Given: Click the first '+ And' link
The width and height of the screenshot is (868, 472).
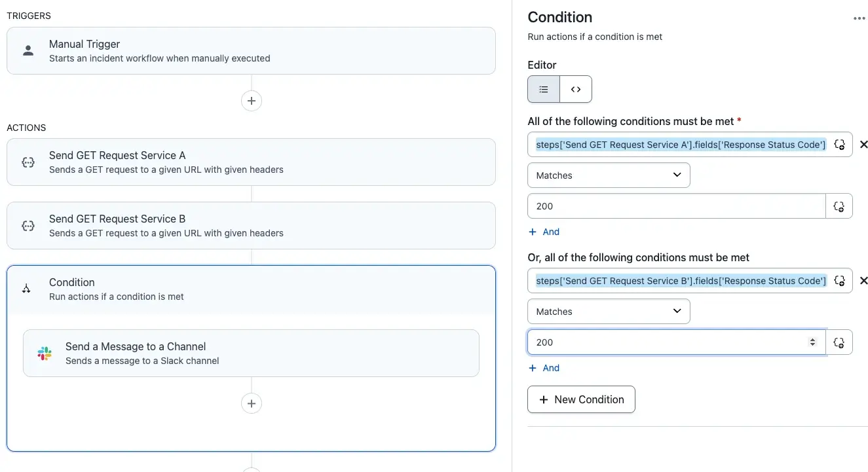Looking at the screenshot, I should tap(544, 232).
